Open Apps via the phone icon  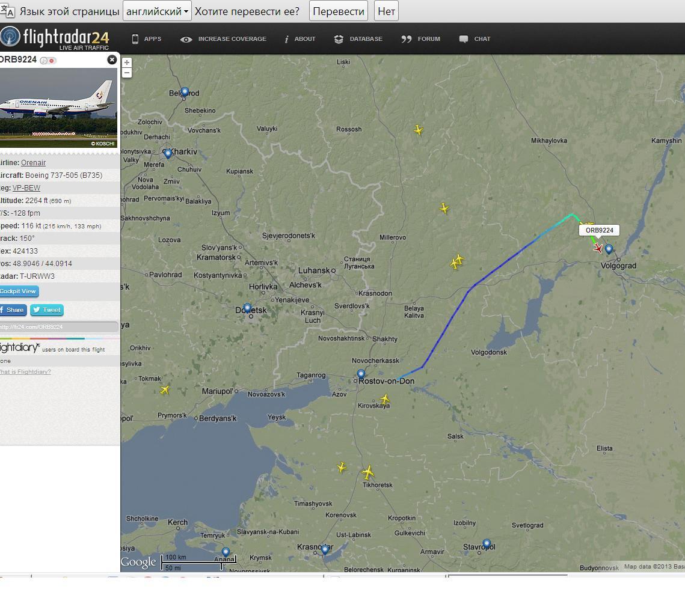135,39
